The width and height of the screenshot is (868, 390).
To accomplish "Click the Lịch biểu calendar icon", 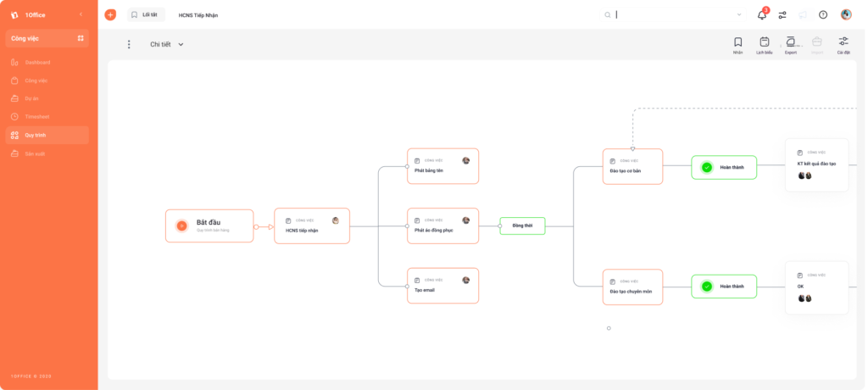I will click(x=765, y=42).
